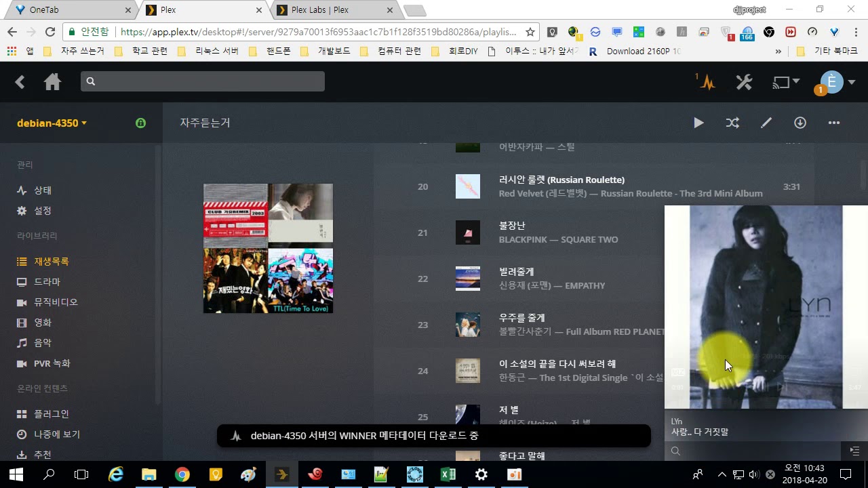Play the 자주듣는거 playlist
This screenshot has height=488, width=868.
tap(698, 123)
